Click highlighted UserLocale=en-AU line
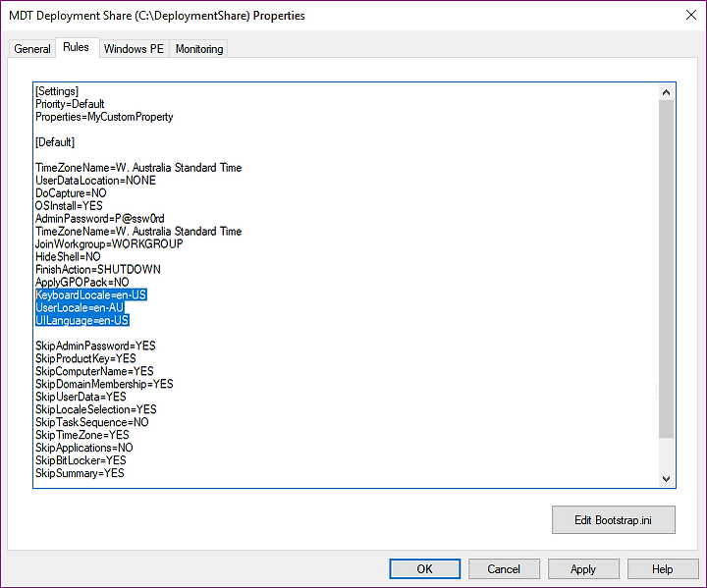Image resolution: width=707 pixels, height=588 pixels. [x=80, y=307]
